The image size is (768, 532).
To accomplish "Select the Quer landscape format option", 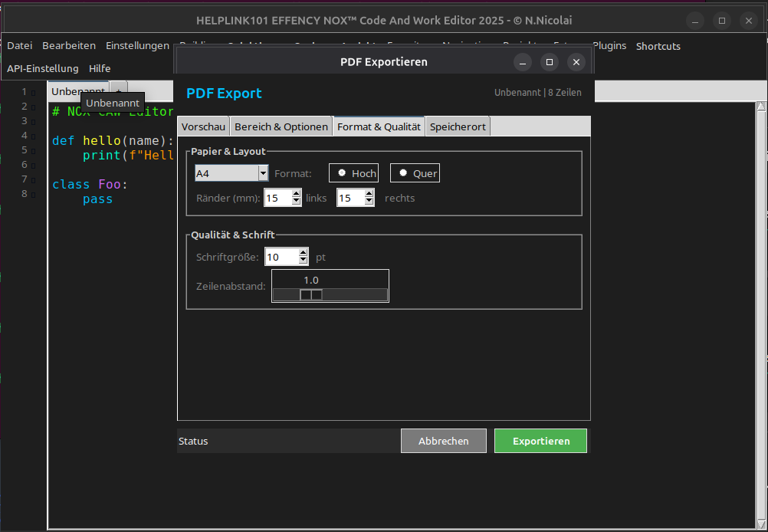I will coord(415,173).
